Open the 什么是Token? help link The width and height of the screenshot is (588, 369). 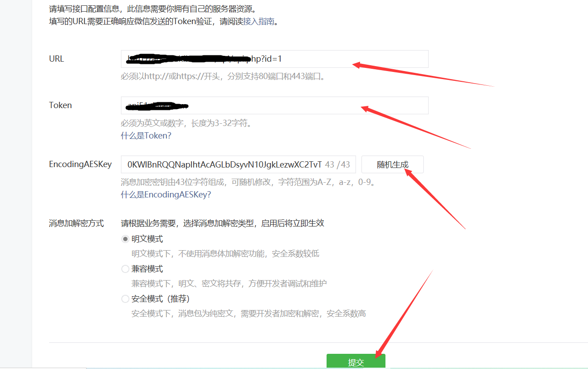[x=146, y=135]
